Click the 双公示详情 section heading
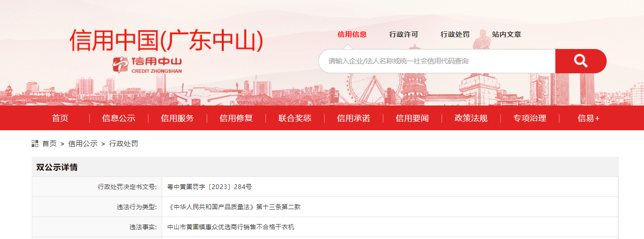This screenshot has width=644, height=239. 57,167
